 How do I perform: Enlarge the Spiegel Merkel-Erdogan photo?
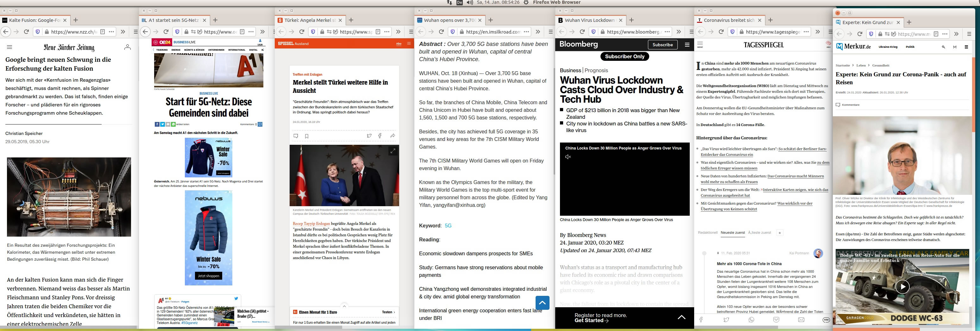[x=393, y=151]
